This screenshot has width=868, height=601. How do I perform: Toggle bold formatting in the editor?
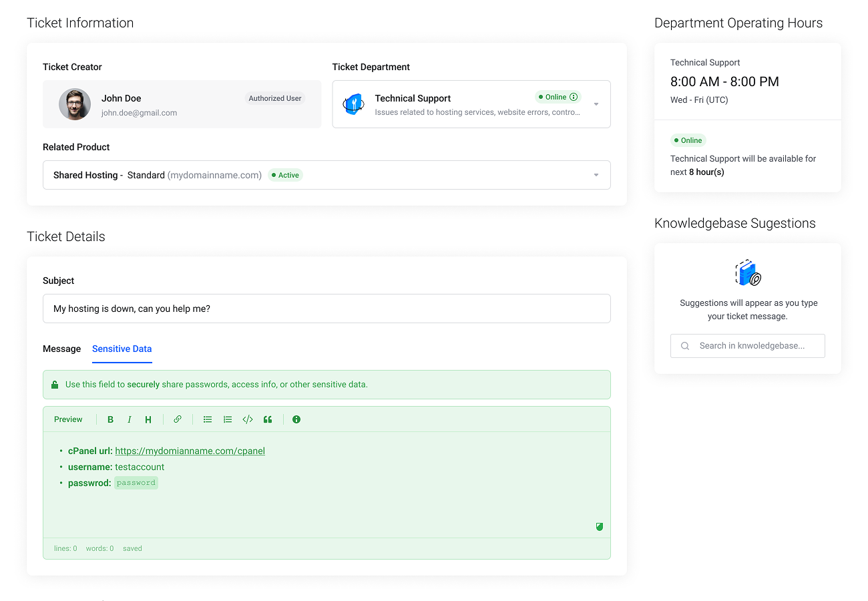[111, 419]
